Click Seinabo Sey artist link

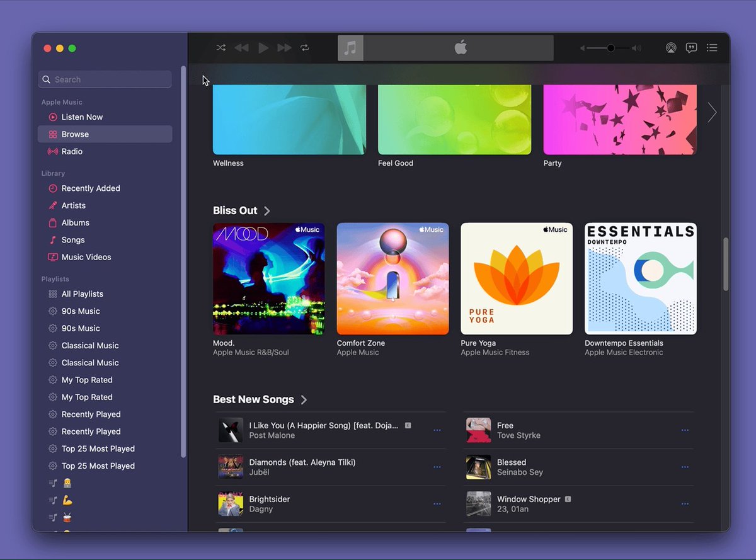[520, 472]
